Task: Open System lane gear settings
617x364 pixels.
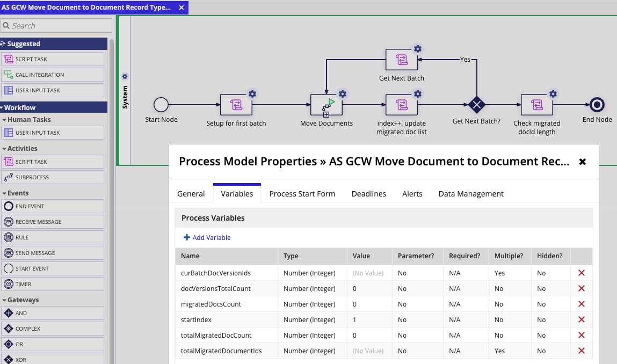Action: click(125, 76)
